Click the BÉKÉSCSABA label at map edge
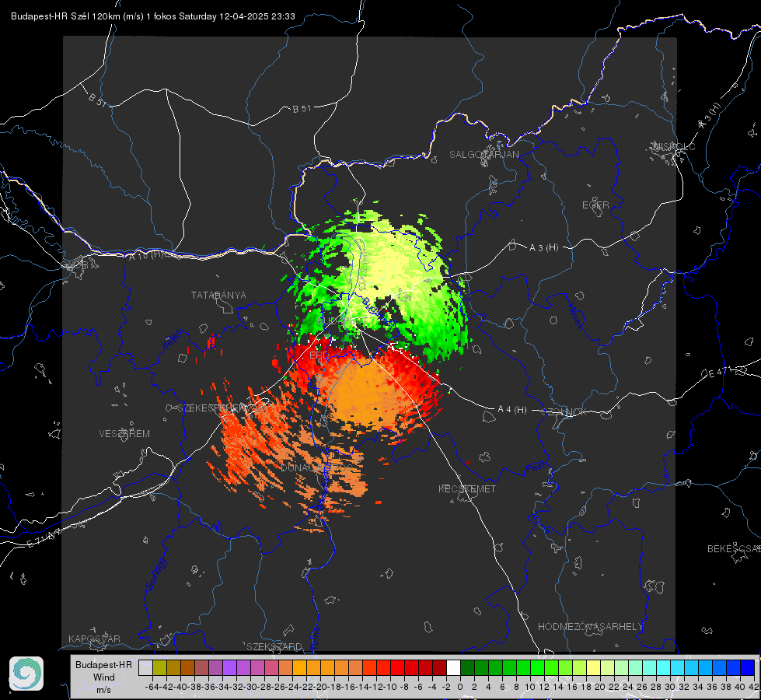The width and height of the screenshot is (761, 700). click(x=733, y=548)
